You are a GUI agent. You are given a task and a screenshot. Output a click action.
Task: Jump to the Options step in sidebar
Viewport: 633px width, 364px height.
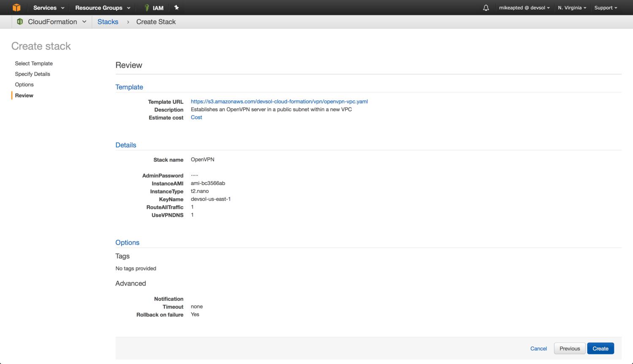click(x=24, y=84)
